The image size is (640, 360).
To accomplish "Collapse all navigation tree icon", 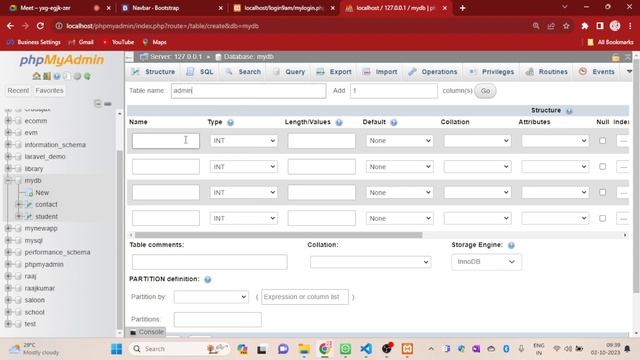I will [x=98, y=104].
